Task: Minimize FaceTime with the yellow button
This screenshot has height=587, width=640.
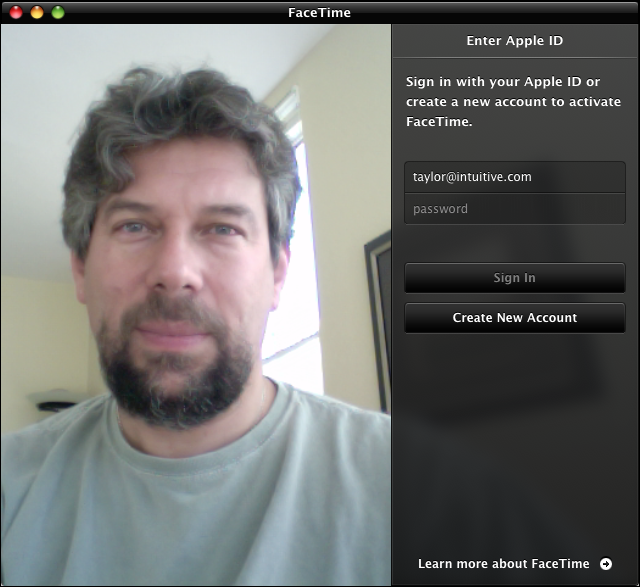Action: [37, 12]
